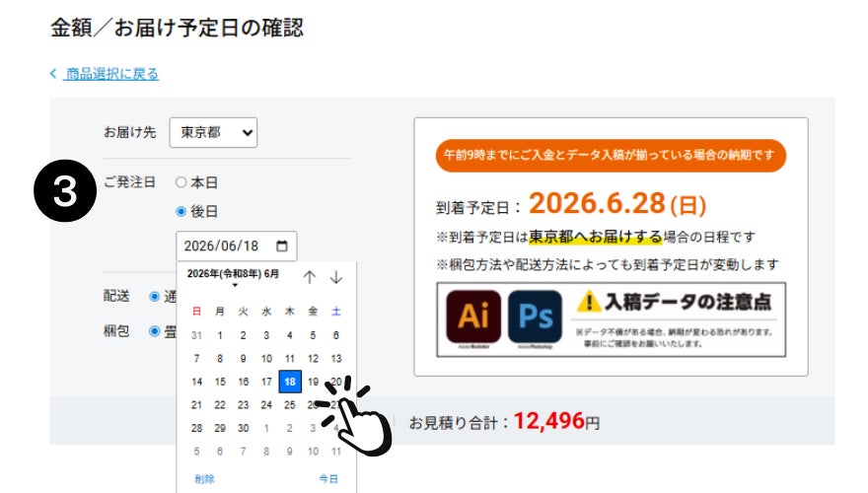
Task: Click the 金額/お届け予定日の確認 page heading
Action: click(178, 28)
